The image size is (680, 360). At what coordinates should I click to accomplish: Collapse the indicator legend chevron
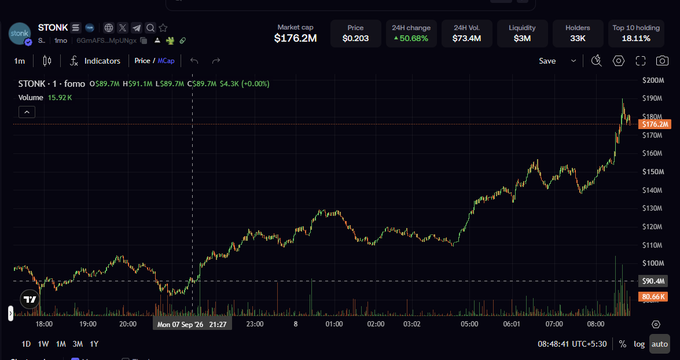pyautogui.click(x=27, y=112)
